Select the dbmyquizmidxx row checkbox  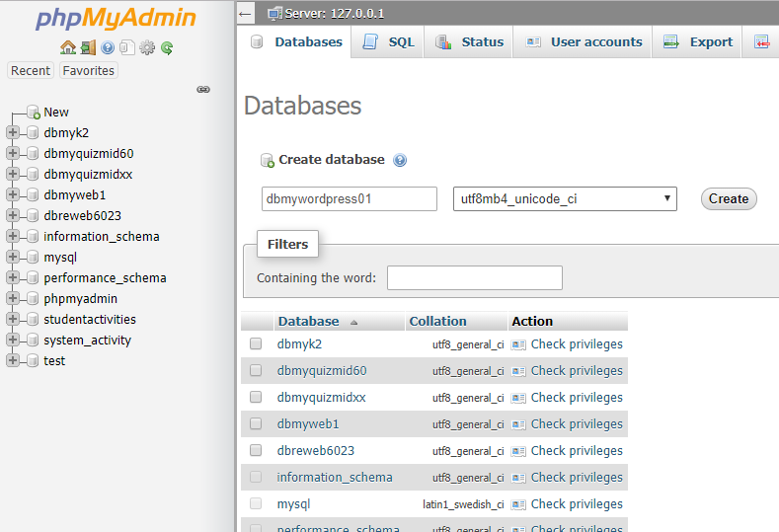pos(256,398)
